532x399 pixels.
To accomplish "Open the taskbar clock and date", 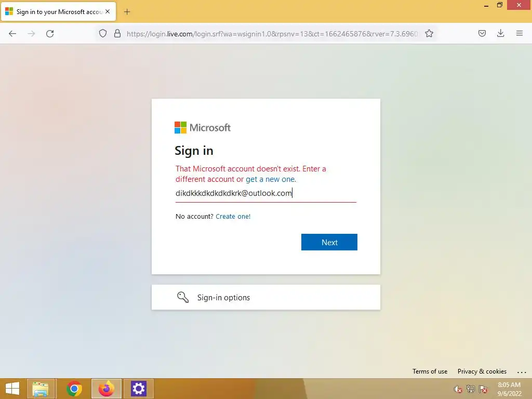I will [x=509, y=389].
